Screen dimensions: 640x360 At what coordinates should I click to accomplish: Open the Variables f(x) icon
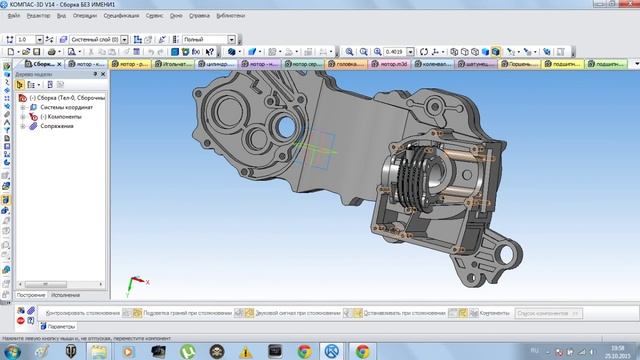[196, 52]
